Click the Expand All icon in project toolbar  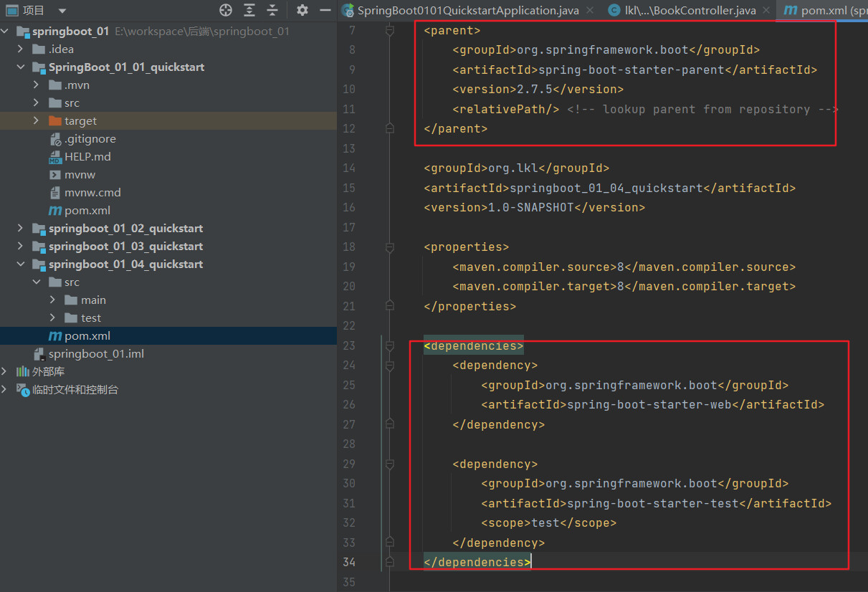pyautogui.click(x=249, y=10)
